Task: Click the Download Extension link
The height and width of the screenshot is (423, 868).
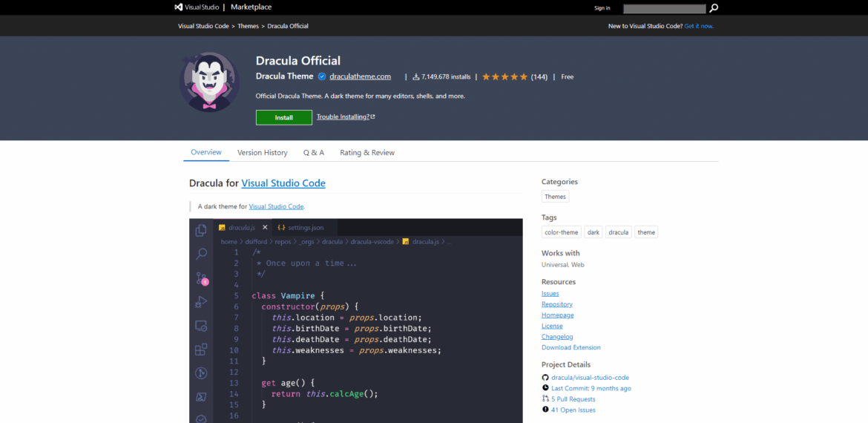Action: (571, 347)
